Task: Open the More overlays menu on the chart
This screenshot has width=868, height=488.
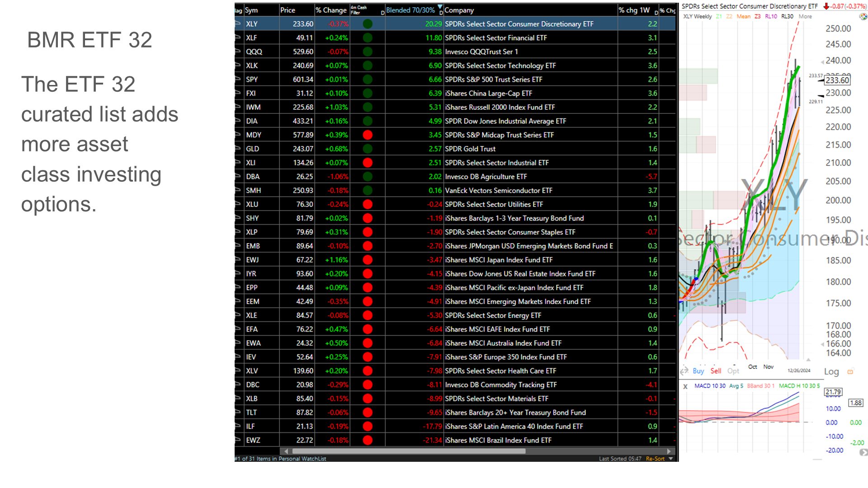Action: click(805, 16)
